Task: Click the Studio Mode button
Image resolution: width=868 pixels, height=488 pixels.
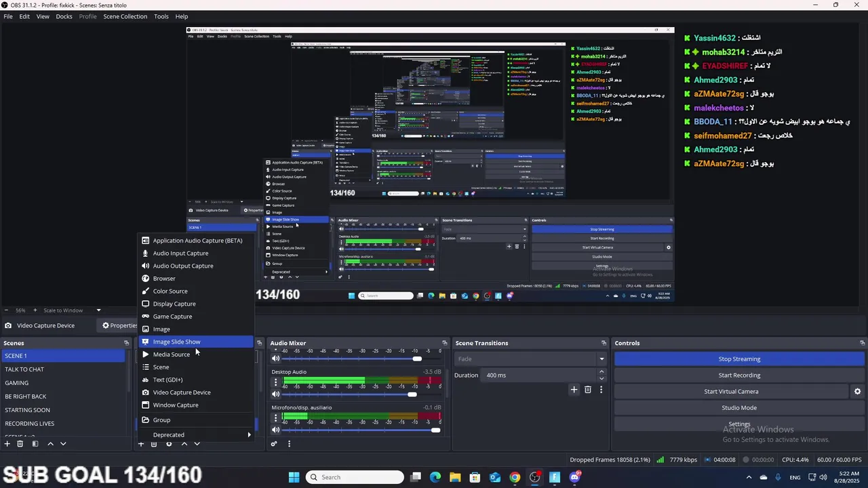Action: (739, 408)
